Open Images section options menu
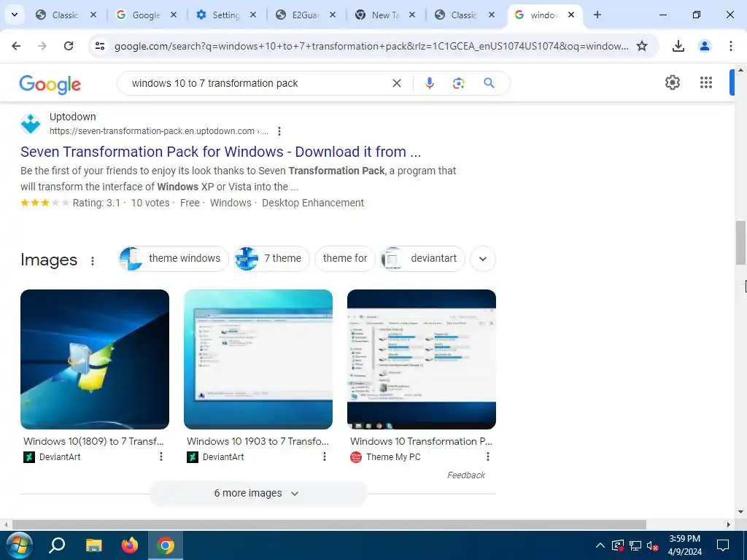The height and width of the screenshot is (560, 747). 93,260
